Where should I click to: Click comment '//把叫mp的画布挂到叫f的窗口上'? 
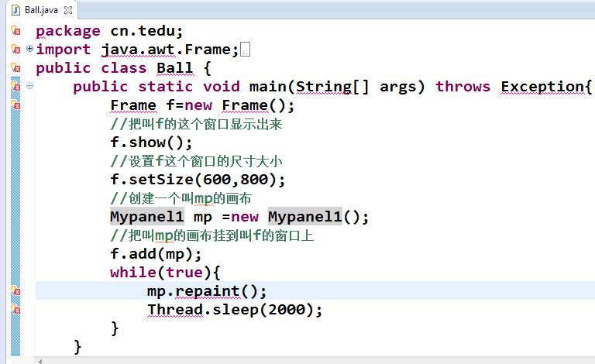pyautogui.click(x=212, y=235)
